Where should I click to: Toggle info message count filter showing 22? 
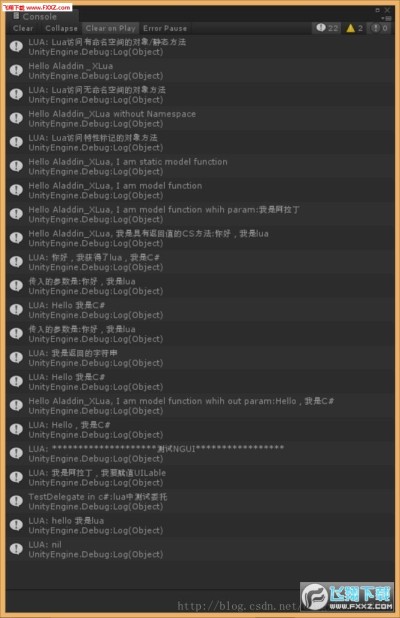[x=327, y=28]
